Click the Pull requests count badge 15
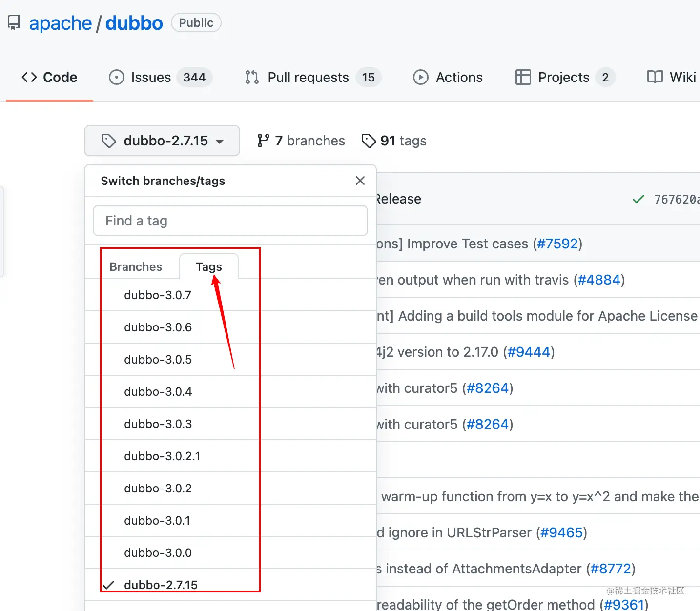 pos(368,77)
